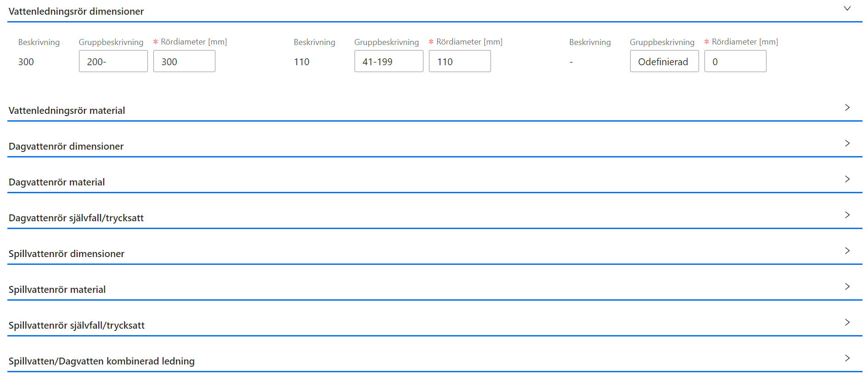Click the Gruppbeskrivning field containing 200-
868x381 pixels.
tap(113, 62)
